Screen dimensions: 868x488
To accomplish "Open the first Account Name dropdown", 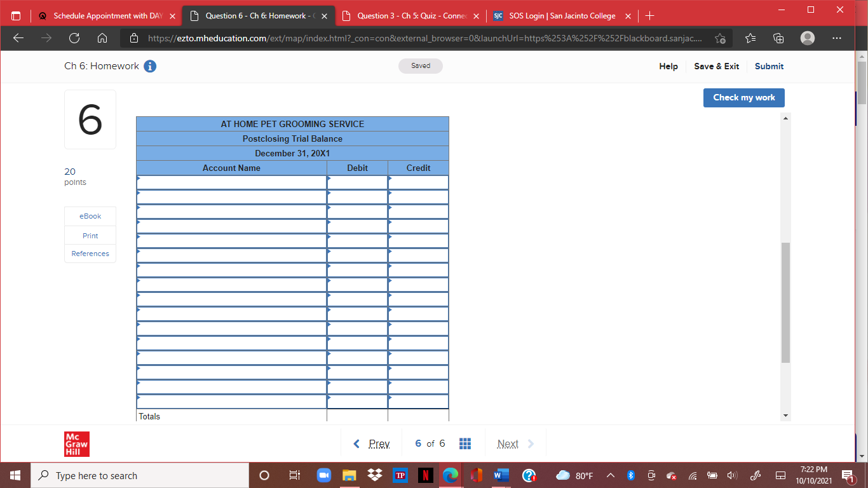I will 138,182.
